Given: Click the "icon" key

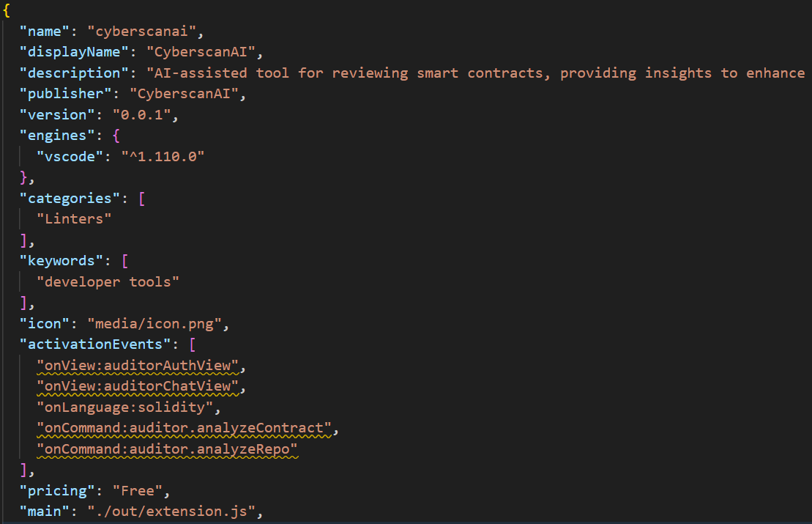Looking at the screenshot, I should (x=44, y=324).
